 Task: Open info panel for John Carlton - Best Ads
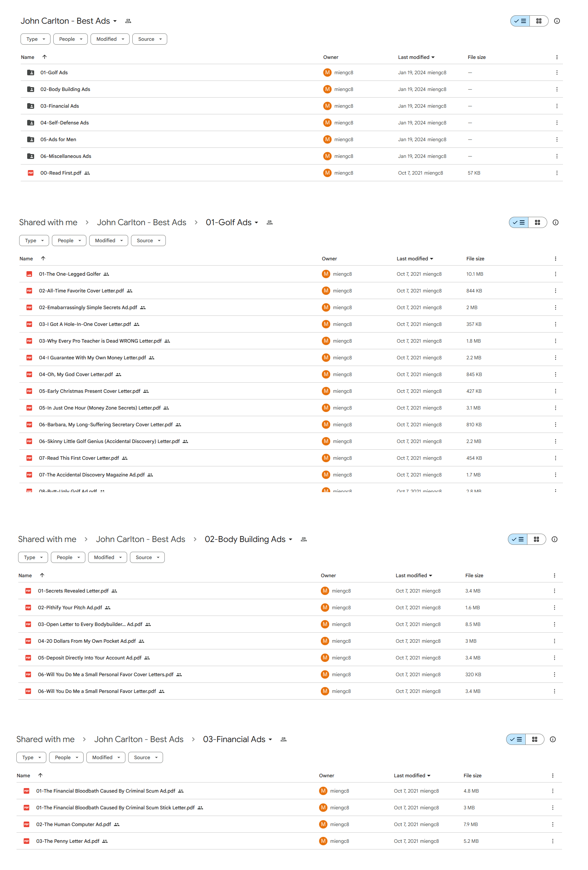pyautogui.click(x=557, y=21)
